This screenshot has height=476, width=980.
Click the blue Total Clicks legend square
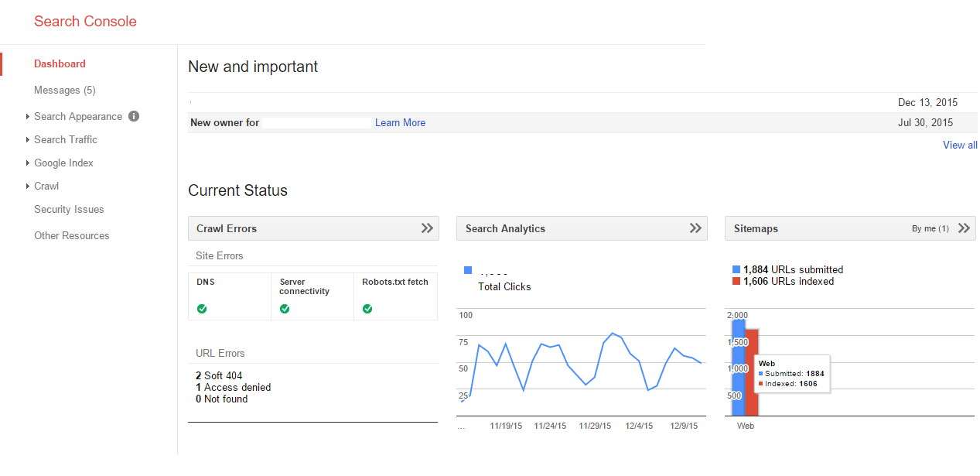[x=468, y=270]
